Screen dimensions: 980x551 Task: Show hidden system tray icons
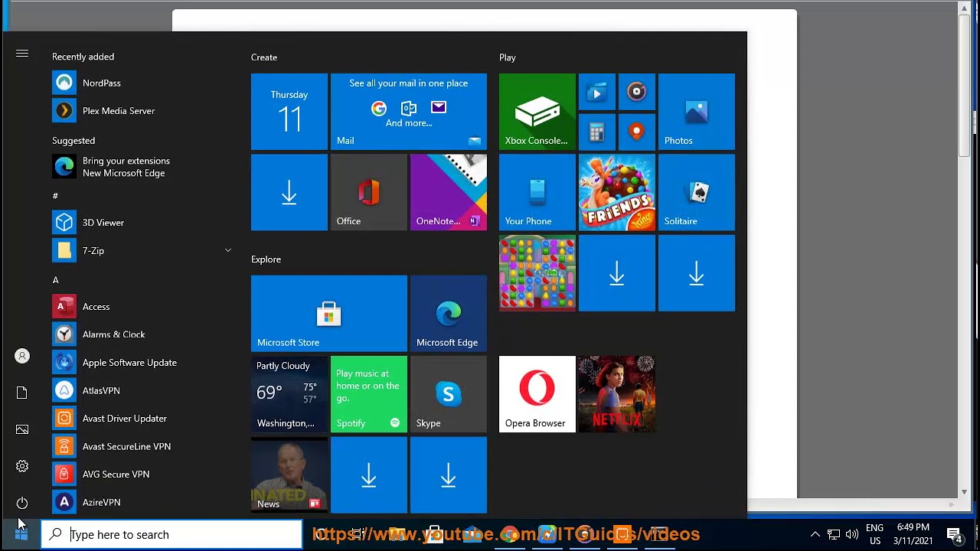815,535
